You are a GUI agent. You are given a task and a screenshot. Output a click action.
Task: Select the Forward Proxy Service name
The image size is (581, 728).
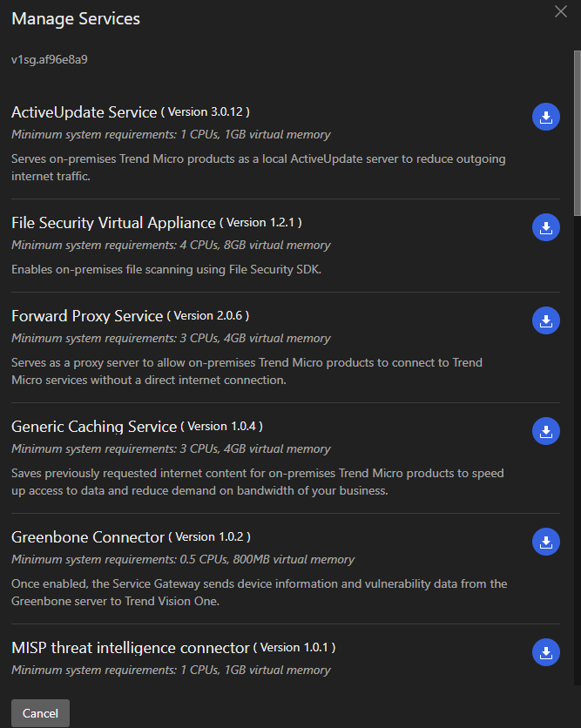coord(87,315)
